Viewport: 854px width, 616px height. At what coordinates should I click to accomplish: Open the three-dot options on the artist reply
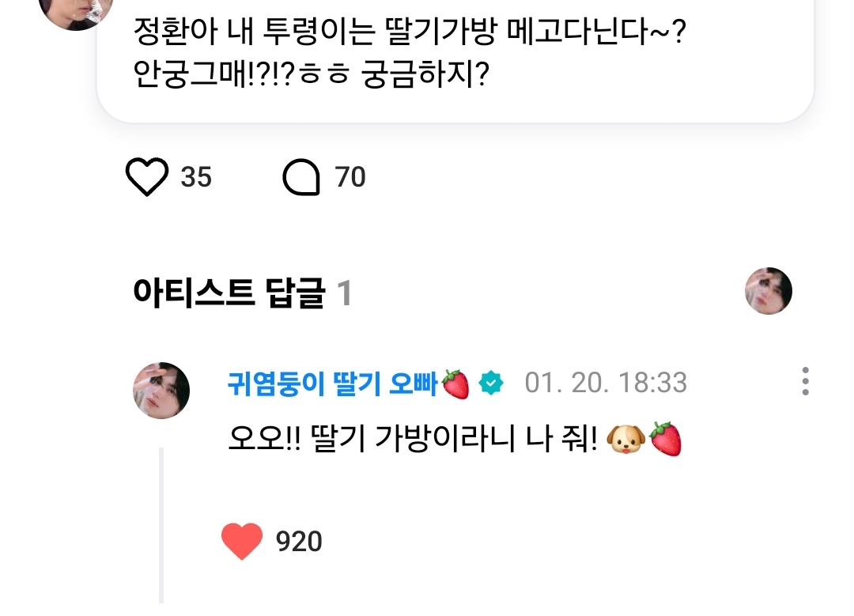tap(805, 382)
